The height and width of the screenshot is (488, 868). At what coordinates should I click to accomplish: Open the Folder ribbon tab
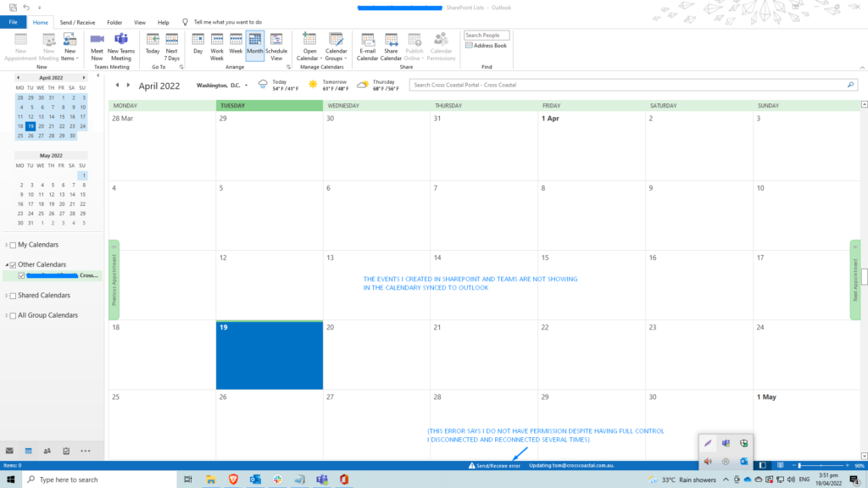click(114, 22)
